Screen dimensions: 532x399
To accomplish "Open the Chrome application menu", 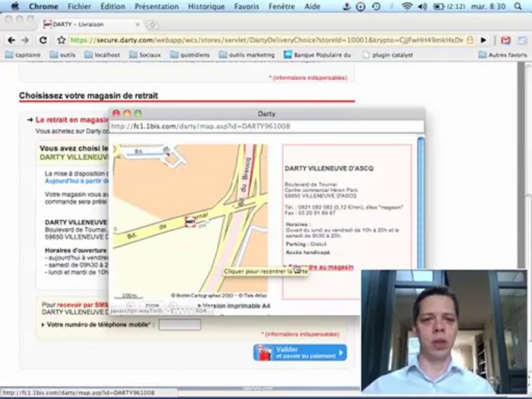I will click(43, 7).
